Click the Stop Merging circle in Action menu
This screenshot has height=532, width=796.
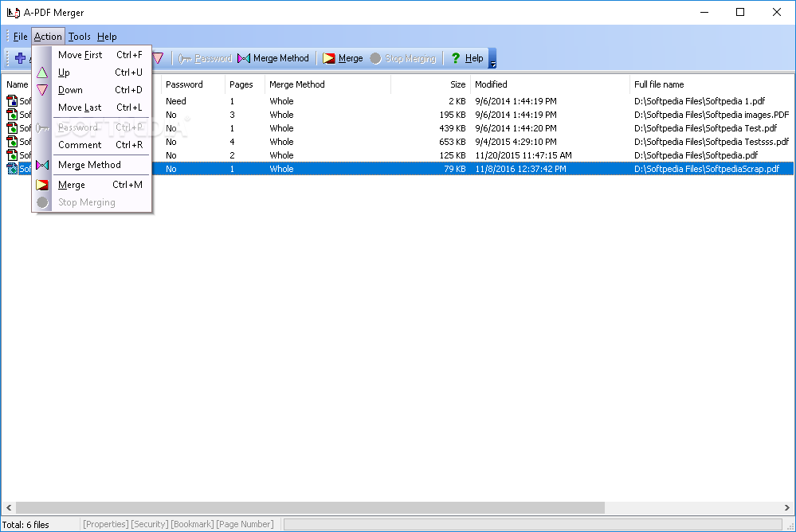coord(42,202)
